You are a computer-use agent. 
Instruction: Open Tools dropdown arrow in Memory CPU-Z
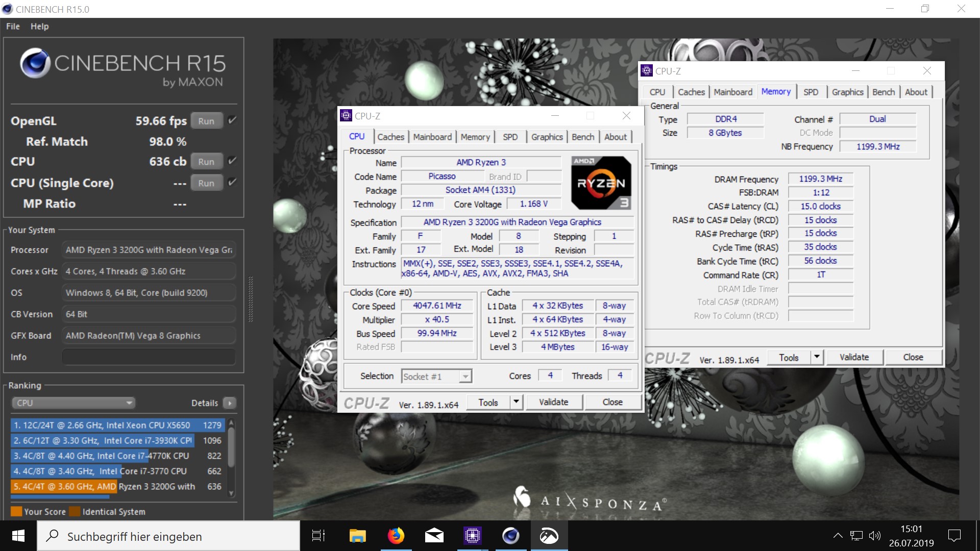click(817, 358)
